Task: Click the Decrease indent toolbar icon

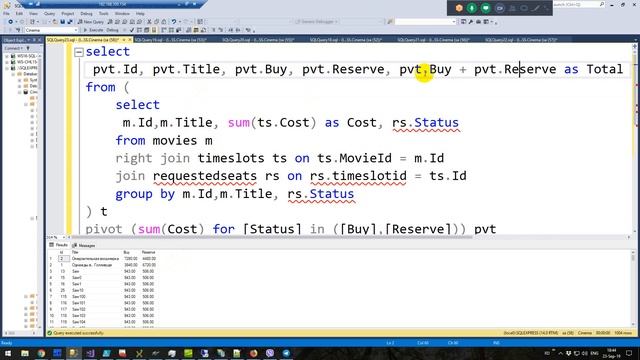Action: point(231,30)
